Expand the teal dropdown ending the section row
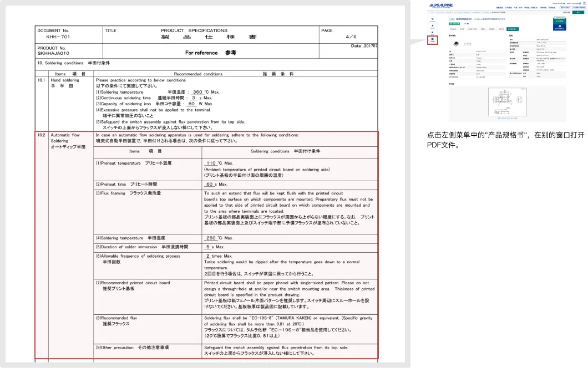This screenshot has width=588, height=368. 512,28
